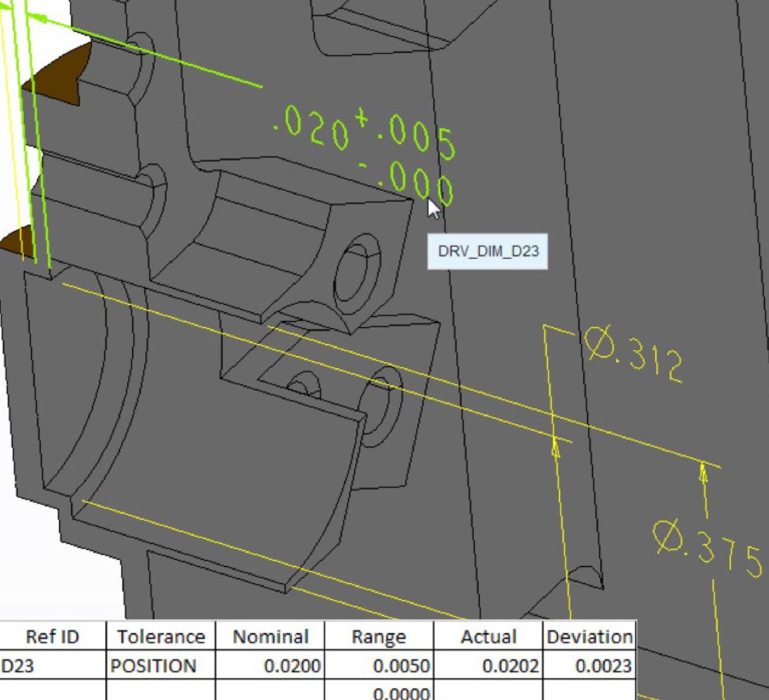Click the Tolerance column header
The width and height of the screenshot is (769, 700).
(x=161, y=637)
